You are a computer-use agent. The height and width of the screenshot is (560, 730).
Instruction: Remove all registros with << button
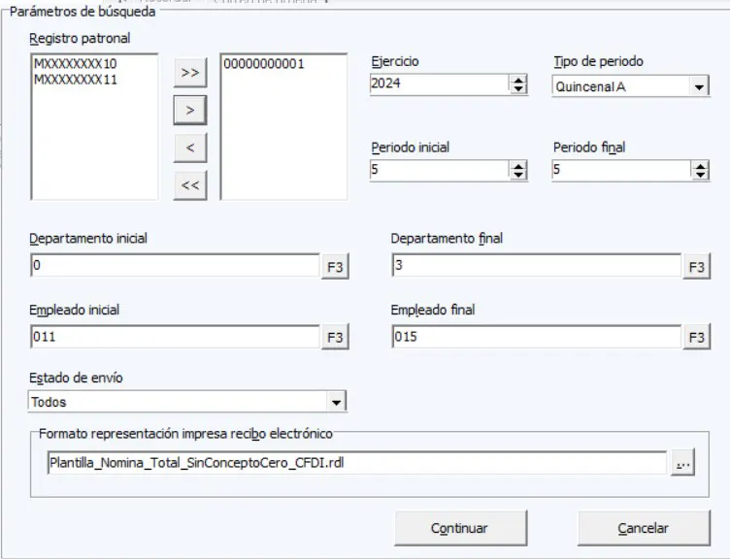click(189, 185)
